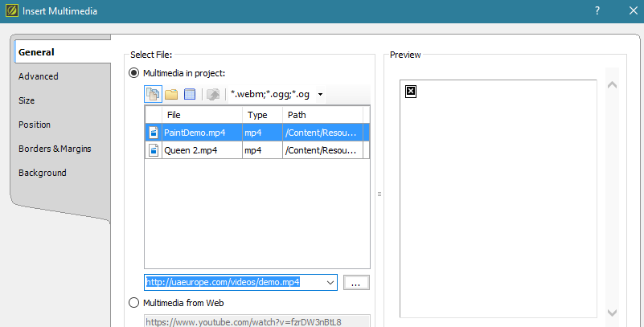The width and height of the screenshot is (644, 327).
Task: Switch to the Advanced tab
Action: (39, 76)
